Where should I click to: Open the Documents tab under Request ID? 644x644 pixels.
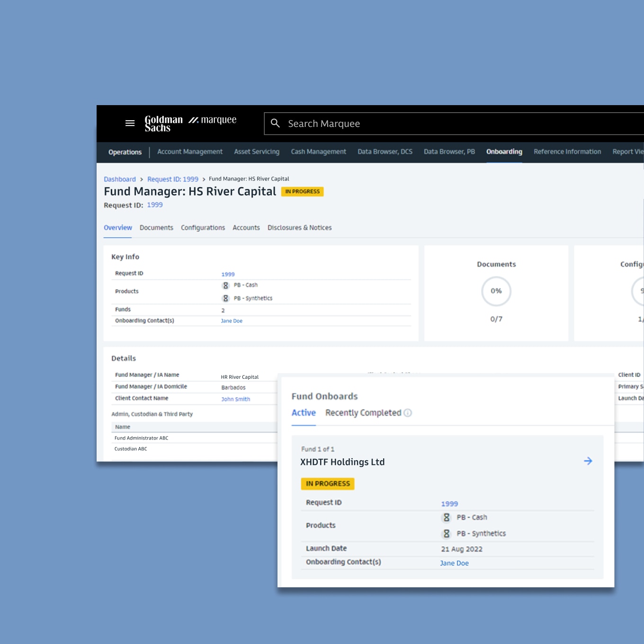pos(156,228)
